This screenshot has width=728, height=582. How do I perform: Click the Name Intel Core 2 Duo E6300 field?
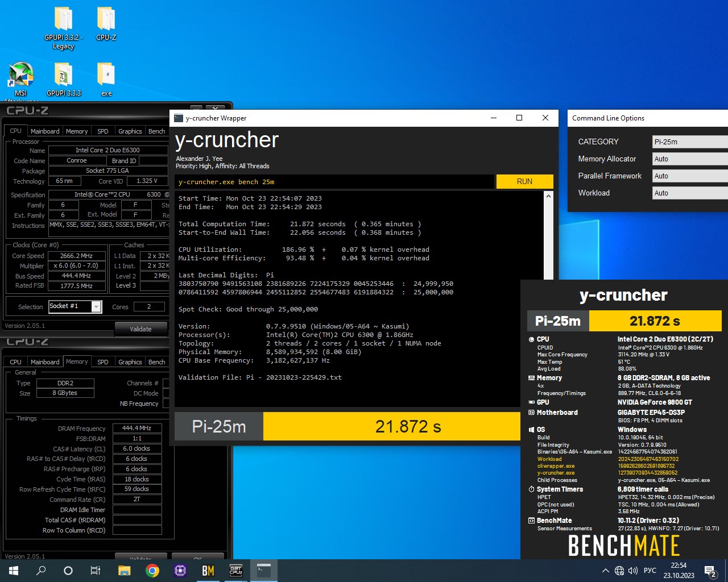point(107,150)
